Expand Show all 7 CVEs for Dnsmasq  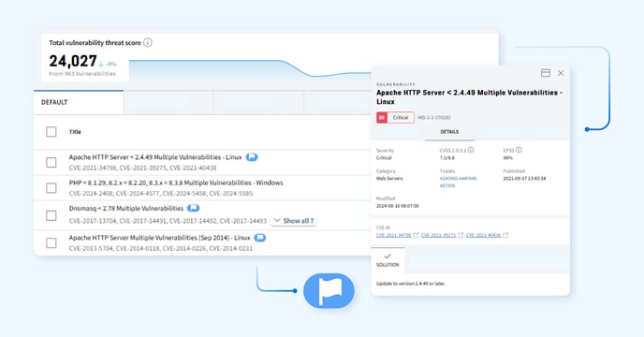point(294,221)
